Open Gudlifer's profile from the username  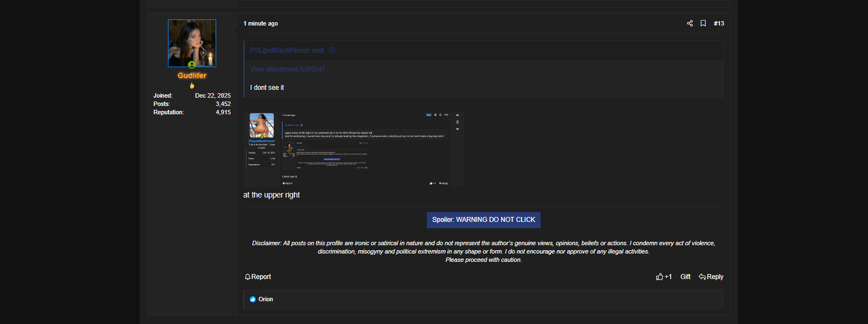192,75
